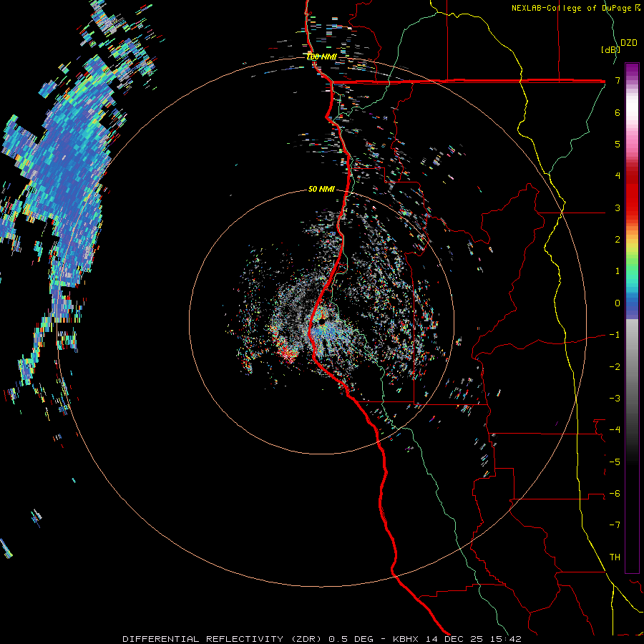The width and height of the screenshot is (644, 644).
Task: Click the -4 value on color scale
Action: 615,430
